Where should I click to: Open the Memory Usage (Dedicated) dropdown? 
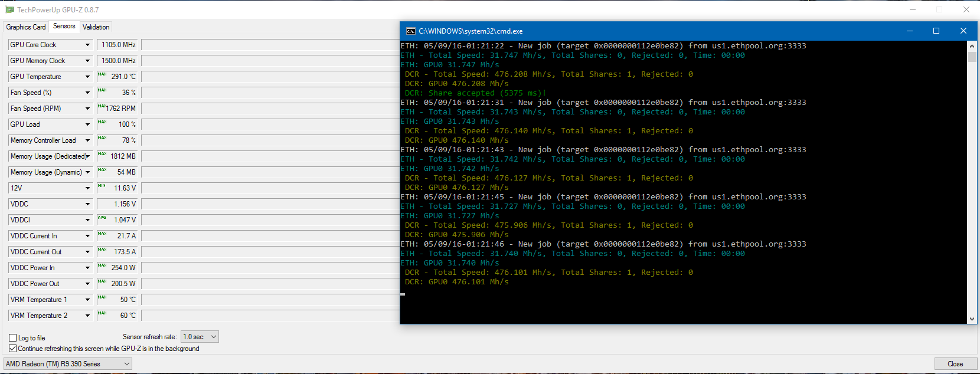(x=87, y=156)
